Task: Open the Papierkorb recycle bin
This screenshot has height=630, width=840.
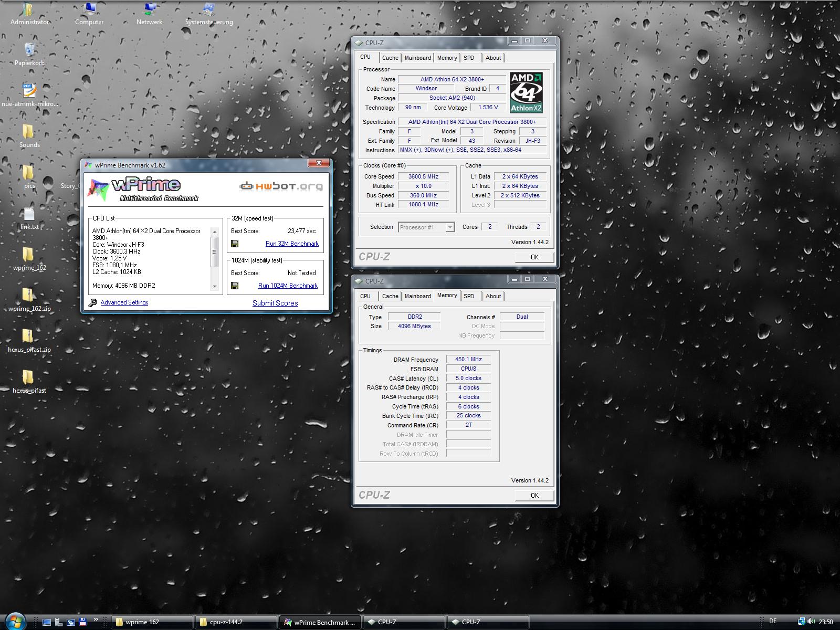Action: click(29, 55)
